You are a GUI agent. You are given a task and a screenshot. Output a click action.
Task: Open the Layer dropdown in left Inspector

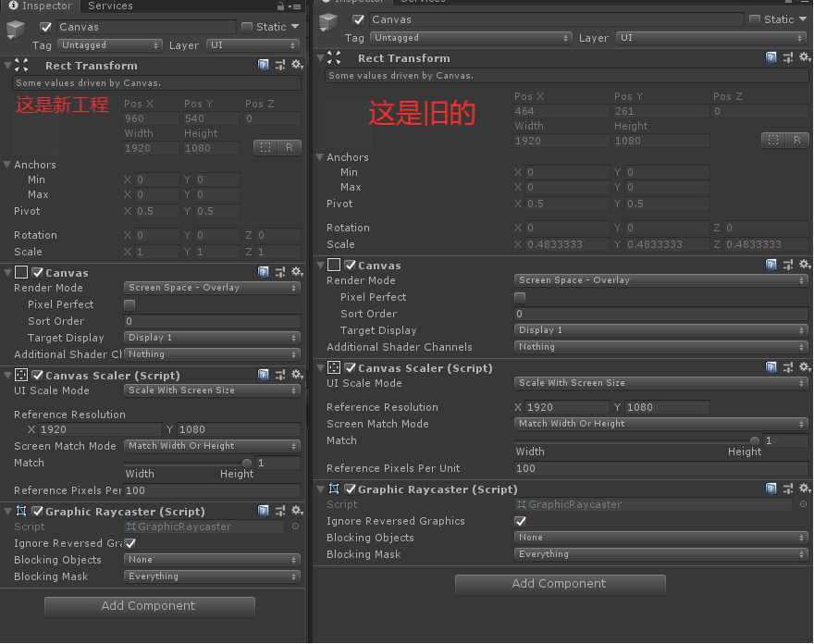pos(253,45)
